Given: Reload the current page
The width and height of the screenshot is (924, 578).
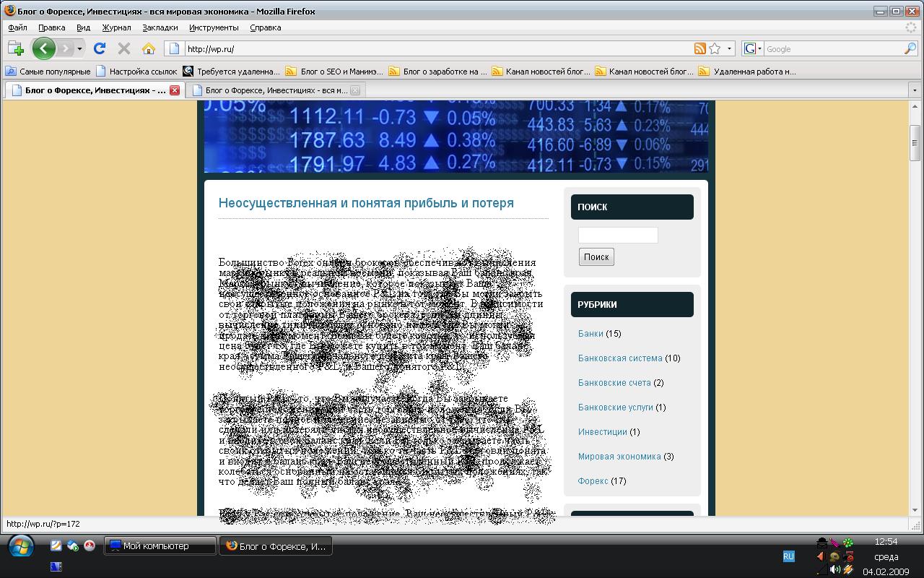Looking at the screenshot, I should pos(100,48).
